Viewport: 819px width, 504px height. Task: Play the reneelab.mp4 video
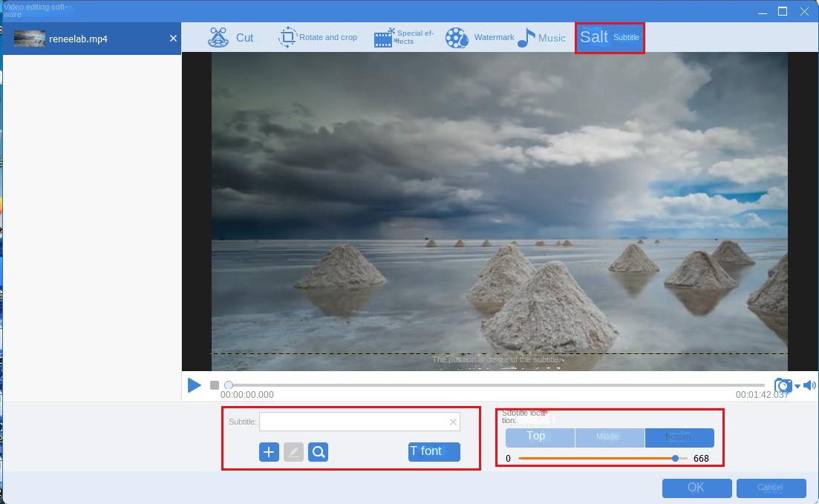[195, 385]
